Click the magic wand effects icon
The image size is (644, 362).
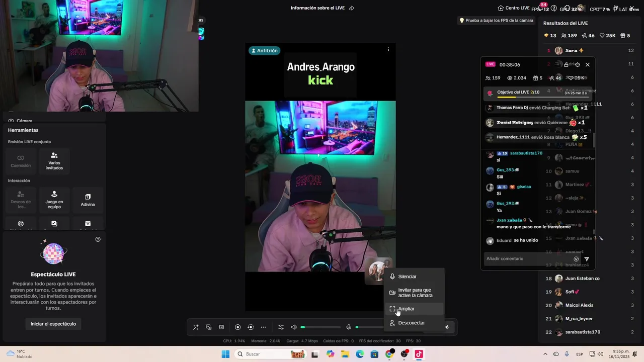[196, 327]
